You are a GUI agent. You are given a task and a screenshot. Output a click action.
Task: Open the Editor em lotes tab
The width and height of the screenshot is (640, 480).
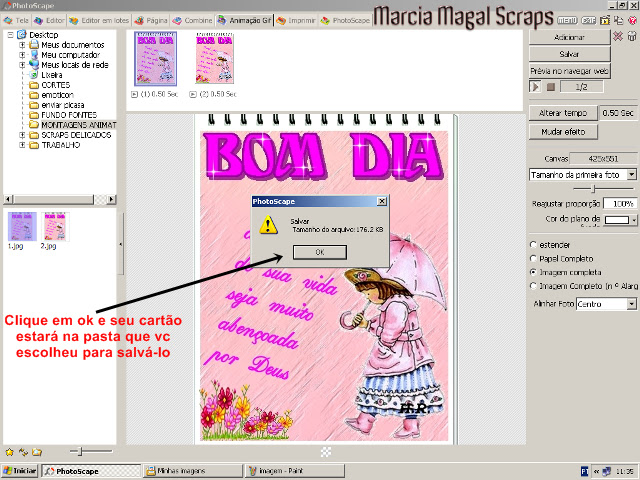click(99, 20)
